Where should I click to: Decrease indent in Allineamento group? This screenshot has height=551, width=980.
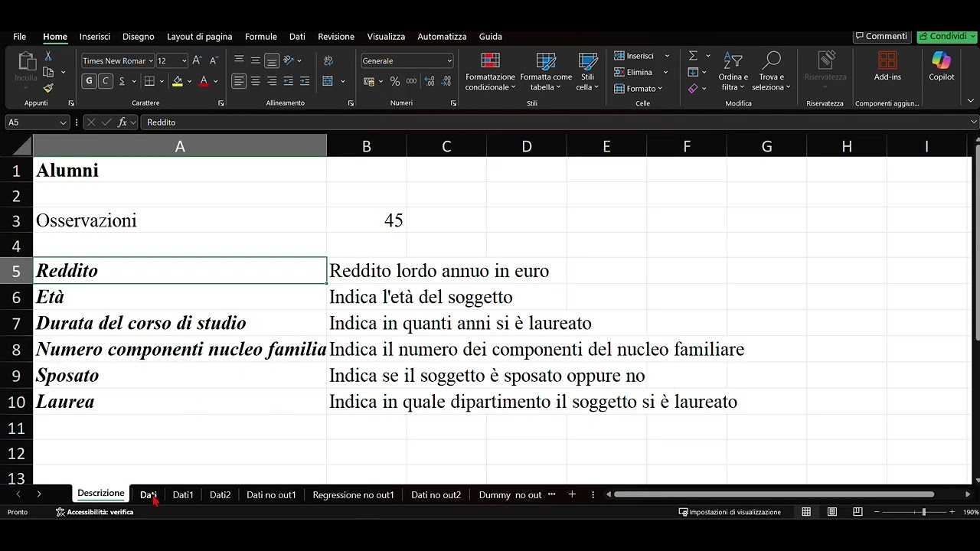(288, 81)
